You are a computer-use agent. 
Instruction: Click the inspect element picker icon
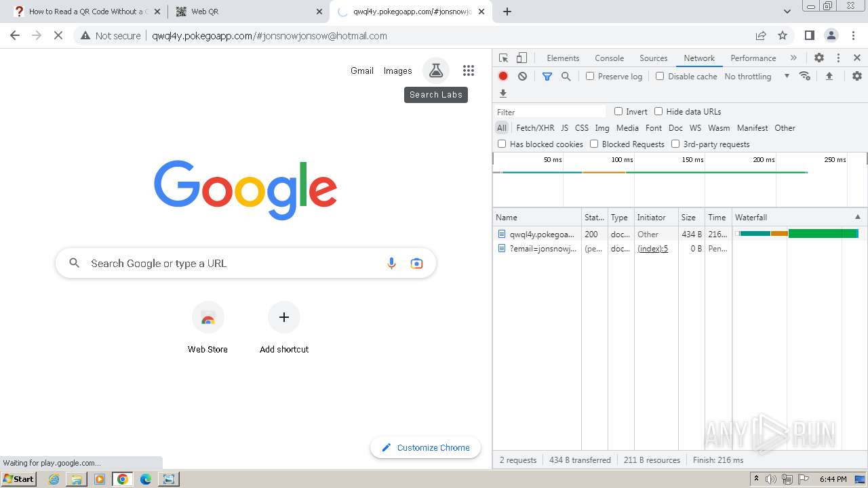[503, 58]
